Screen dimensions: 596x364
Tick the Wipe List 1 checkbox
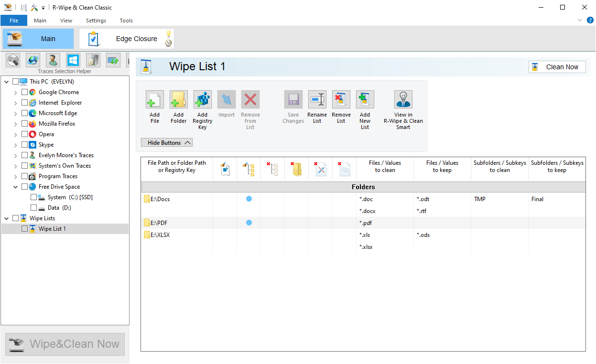25,229
